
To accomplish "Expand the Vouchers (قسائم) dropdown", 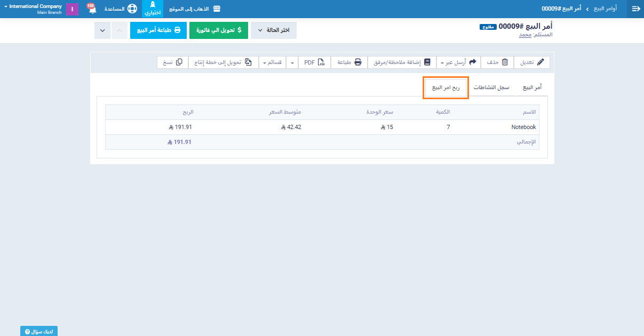I will point(272,62).
